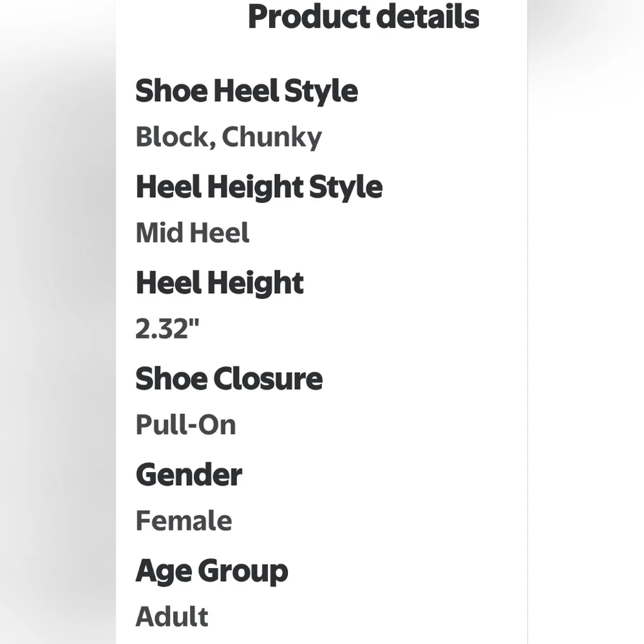
Task: Click the word "details" in the heading
Action: (428, 17)
